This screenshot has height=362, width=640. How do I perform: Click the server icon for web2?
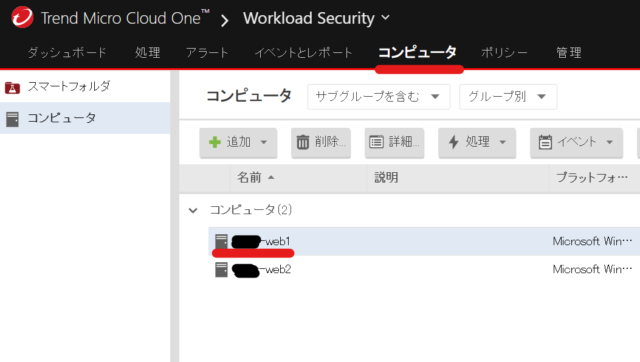coord(221,270)
